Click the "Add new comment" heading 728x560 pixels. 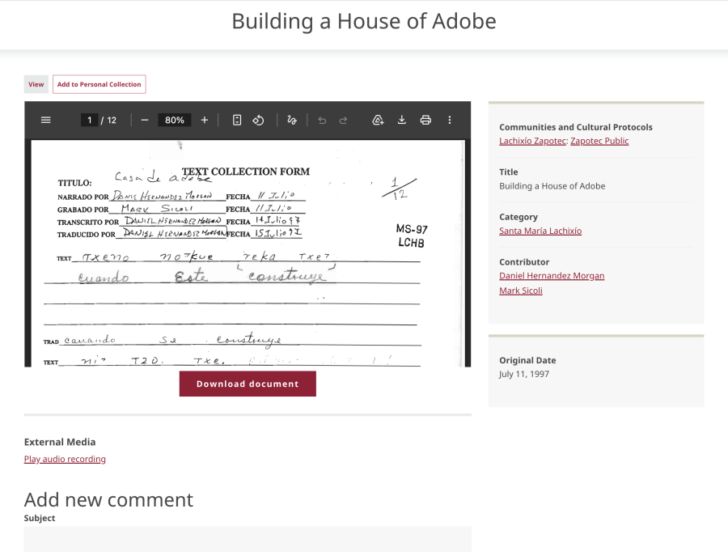pos(108,500)
